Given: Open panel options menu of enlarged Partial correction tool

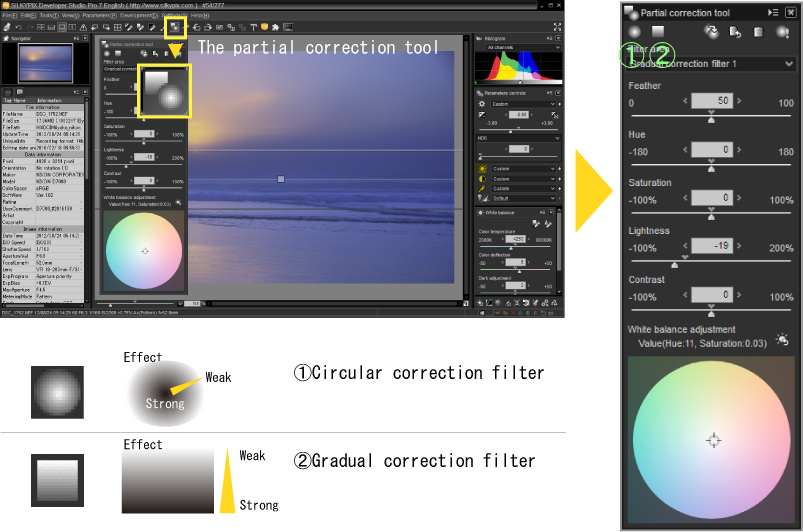Looking at the screenshot, I should coord(773,13).
